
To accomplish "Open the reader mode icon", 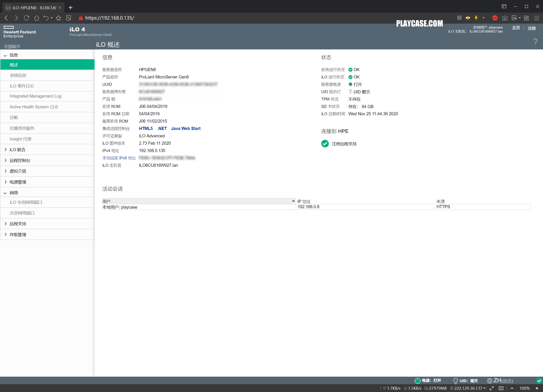I will (x=69, y=18).
